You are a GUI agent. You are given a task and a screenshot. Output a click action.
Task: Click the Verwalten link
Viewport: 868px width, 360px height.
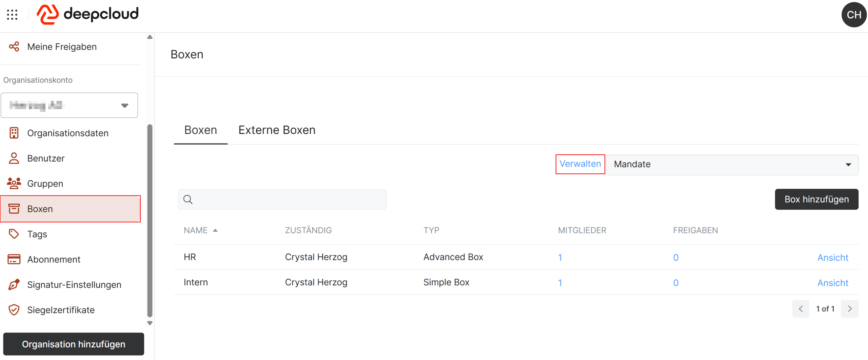pyautogui.click(x=580, y=164)
